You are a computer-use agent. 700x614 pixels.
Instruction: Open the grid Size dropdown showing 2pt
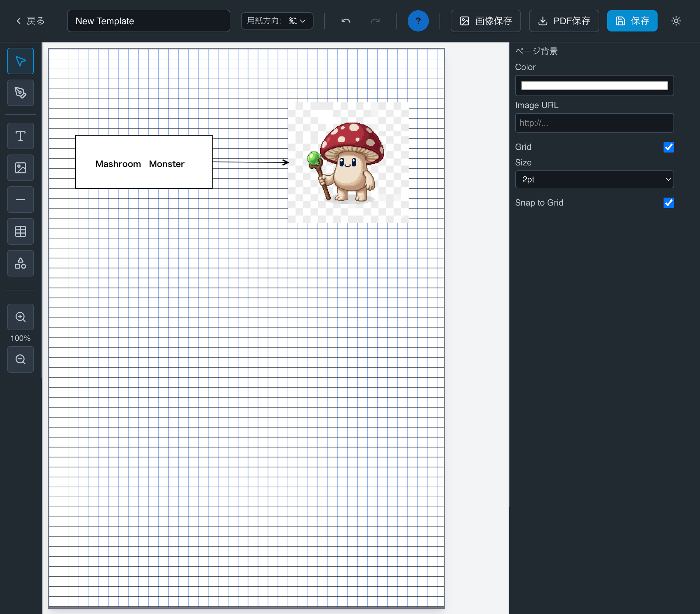594,179
